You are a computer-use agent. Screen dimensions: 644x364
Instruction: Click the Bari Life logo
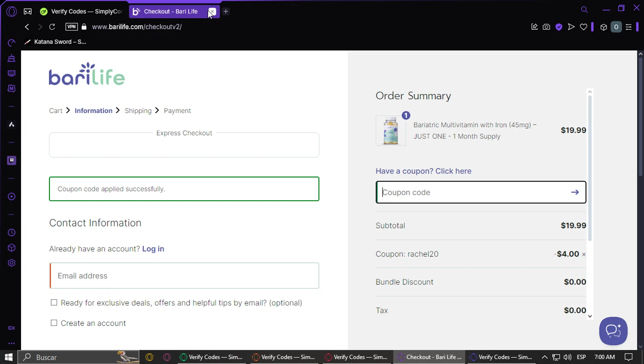tap(87, 74)
